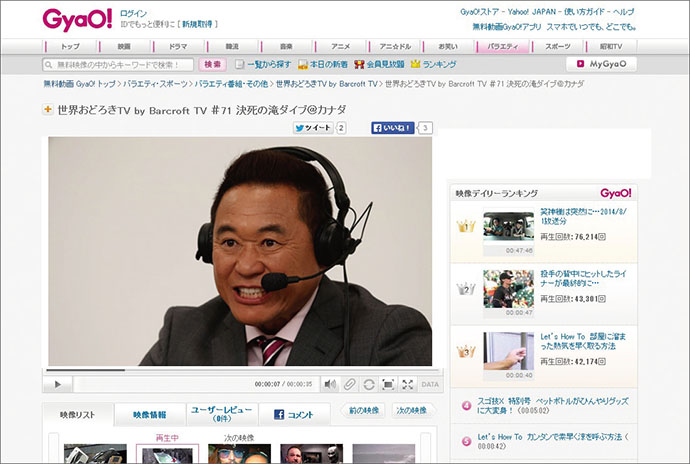
Task: Click the paperclip link icon in player
Action: pyautogui.click(x=349, y=384)
